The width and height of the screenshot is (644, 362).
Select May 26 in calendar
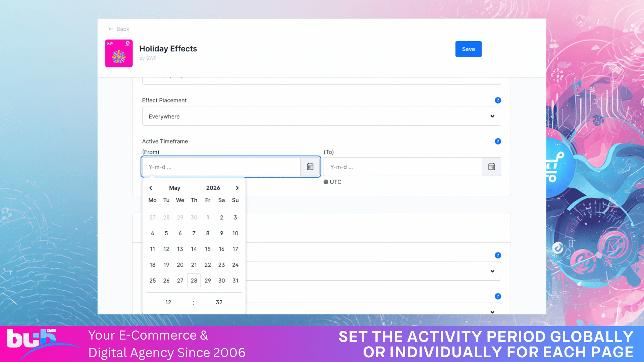click(166, 281)
